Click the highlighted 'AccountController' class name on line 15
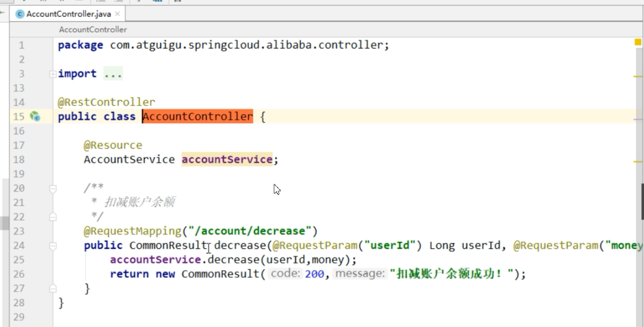644x327 pixels. pyautogui.click(x=198, y=117)
